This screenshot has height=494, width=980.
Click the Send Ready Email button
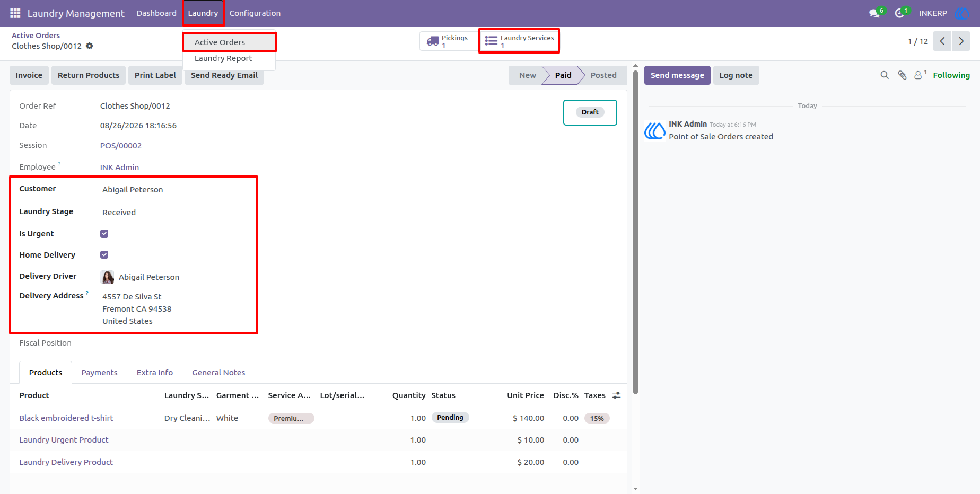point(224,75)
